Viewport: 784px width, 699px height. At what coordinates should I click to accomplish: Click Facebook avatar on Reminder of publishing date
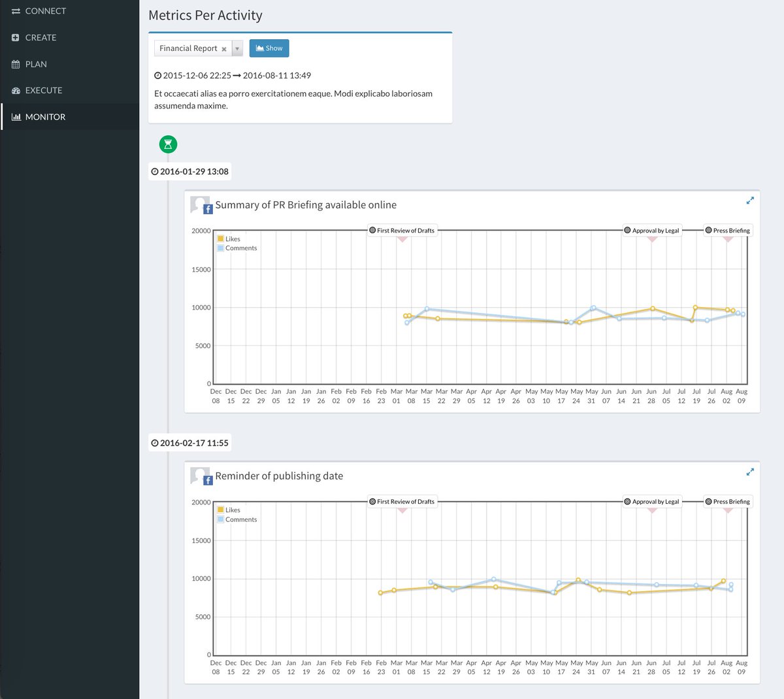[201, 476]
